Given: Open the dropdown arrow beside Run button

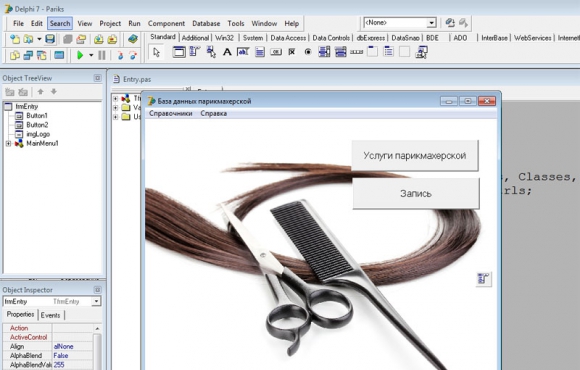Looking at the screenshot, I should click(91, 56).
